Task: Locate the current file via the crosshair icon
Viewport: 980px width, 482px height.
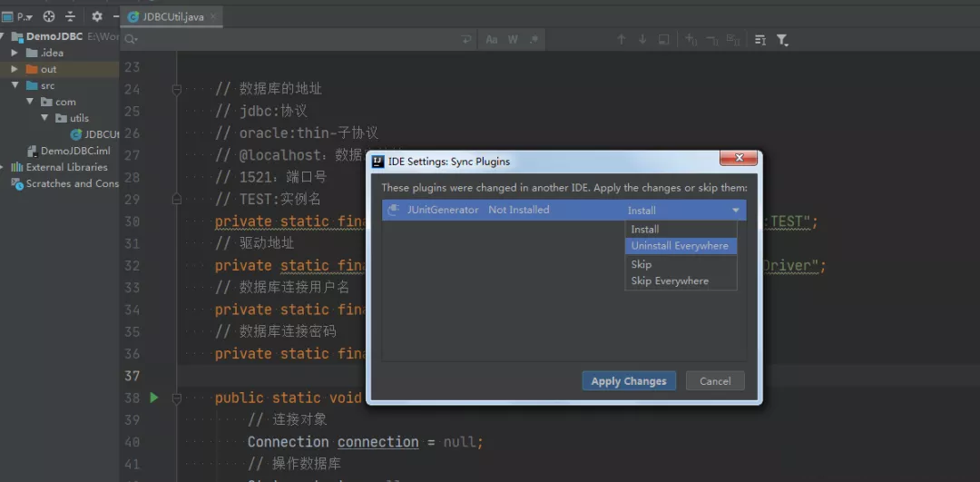Action: pos(49,16)
